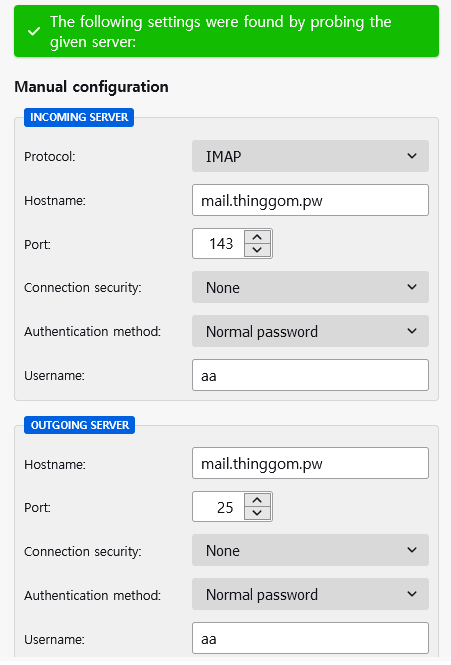Open the incoming Protocol IMAP dropdown
451x665 pixels.
point(310,156)
